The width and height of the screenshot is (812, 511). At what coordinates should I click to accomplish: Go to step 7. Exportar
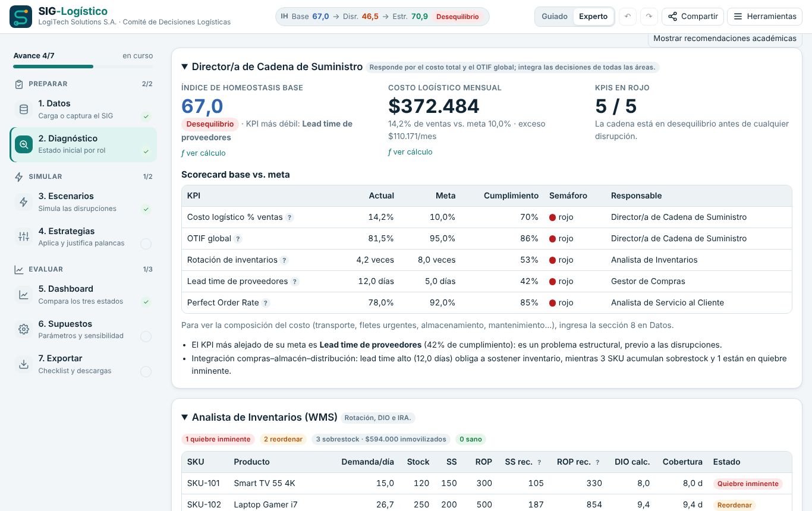83,364
